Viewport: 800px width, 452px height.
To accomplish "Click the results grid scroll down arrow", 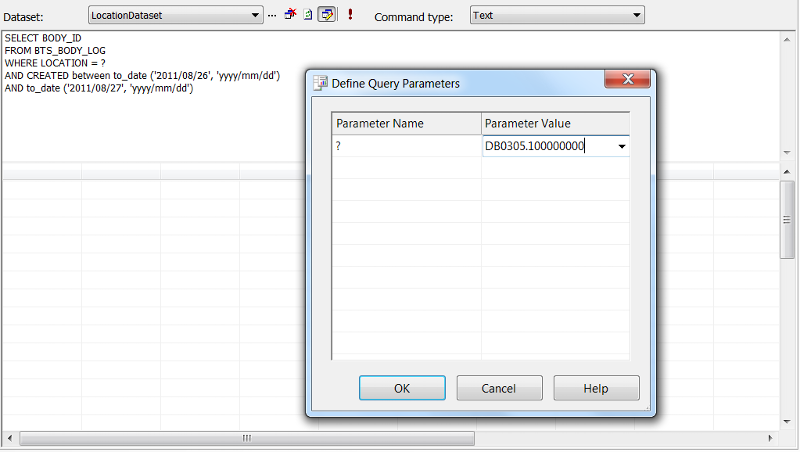I will pos(787,421).
